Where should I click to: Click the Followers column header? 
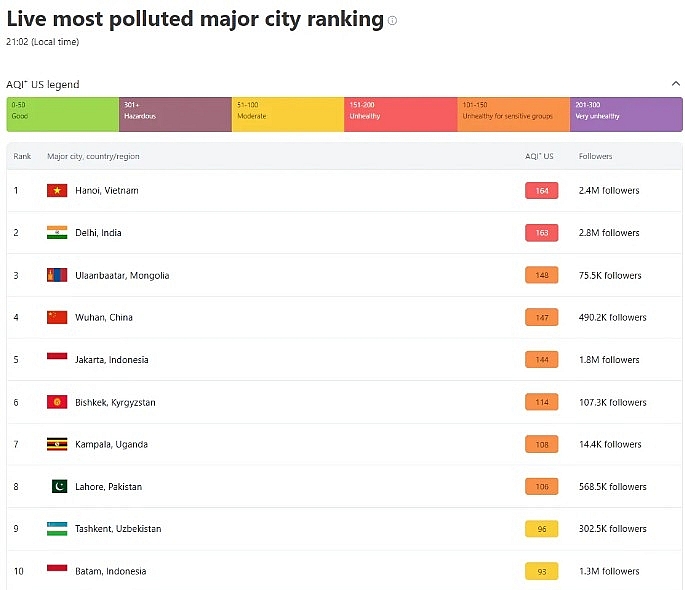595,156
